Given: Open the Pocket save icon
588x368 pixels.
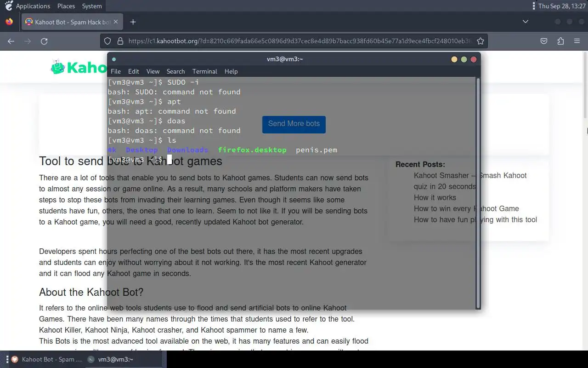Looking at the screenshot, I should pos(544,41).
